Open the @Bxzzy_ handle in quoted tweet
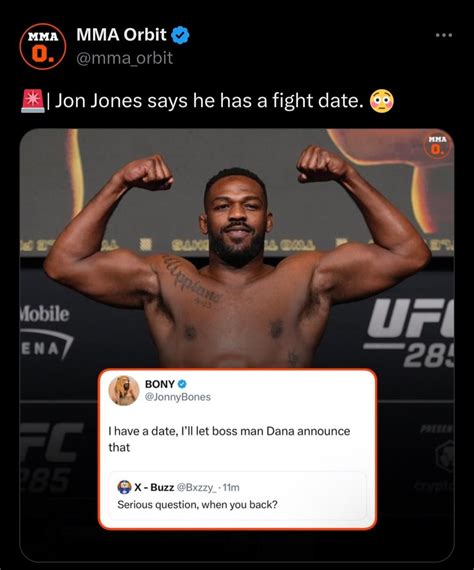The width and height of the screenshot is (474, 570). [x=196, y=487]
